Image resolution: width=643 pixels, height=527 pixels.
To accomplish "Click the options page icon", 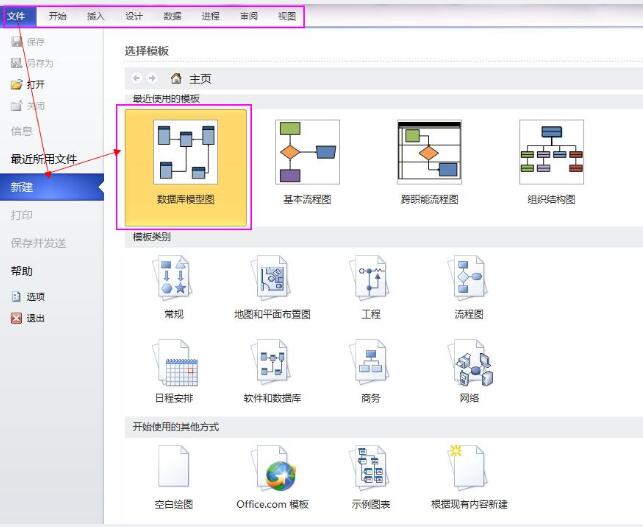I will pyautogui.click(x=16, y=297).
